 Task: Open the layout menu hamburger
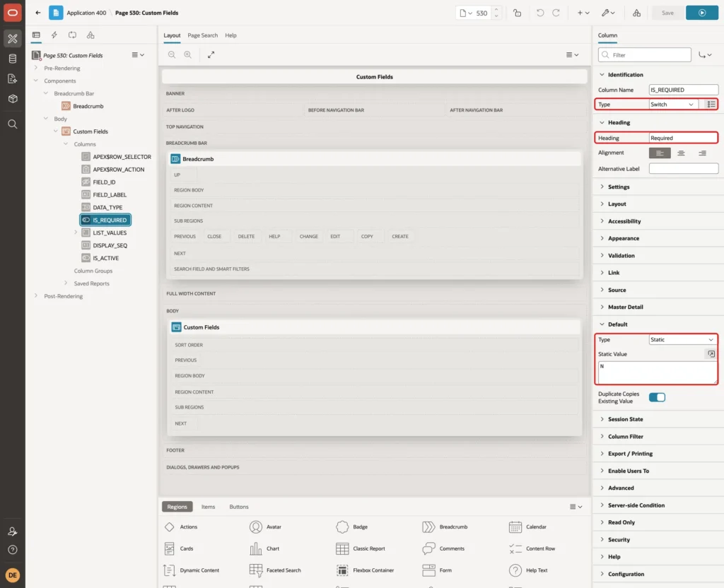(572, 54)
